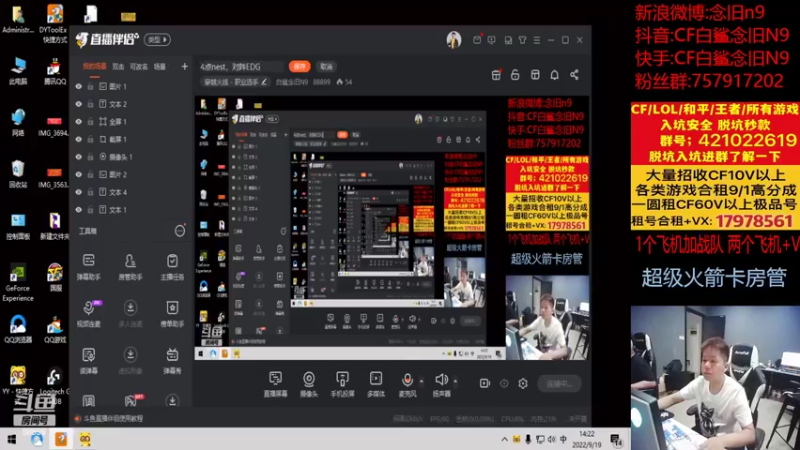
Task: Hide the 文本 4 layer
Action: (x=79, y=192)
